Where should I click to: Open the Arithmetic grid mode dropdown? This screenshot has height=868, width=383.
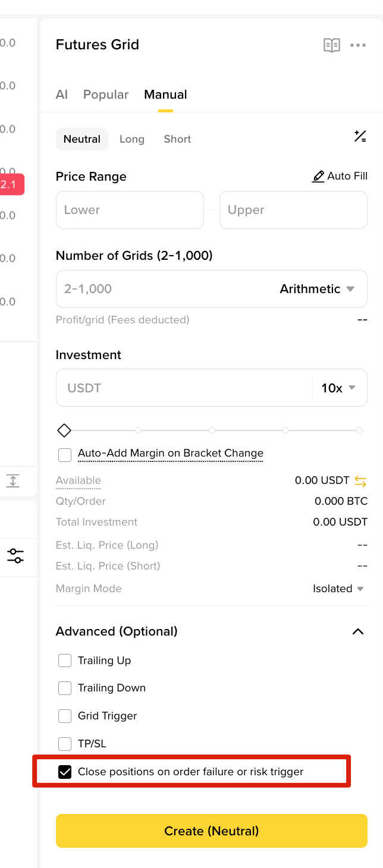317,289
